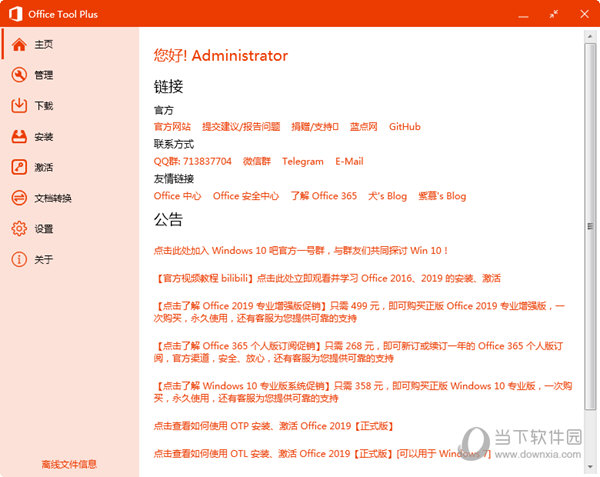Viewport: 600px width, 477px height.
Task: Open the 微信群 link
Action: tap(257, 161)
